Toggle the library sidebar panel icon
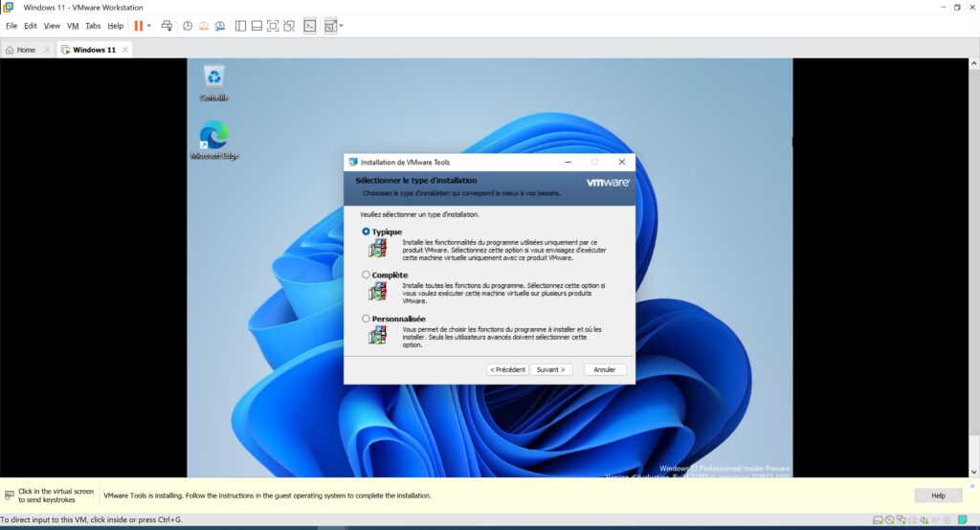 (x=240, y=26)
